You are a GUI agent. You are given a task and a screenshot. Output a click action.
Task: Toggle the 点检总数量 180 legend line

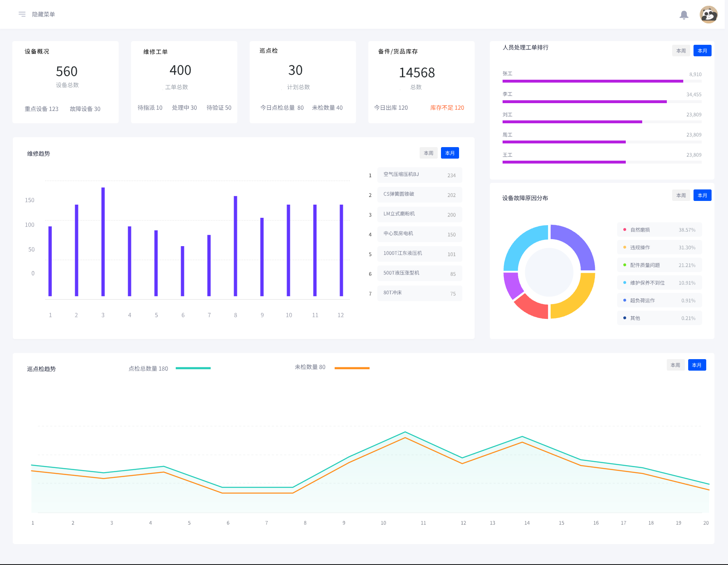(193, 368)
